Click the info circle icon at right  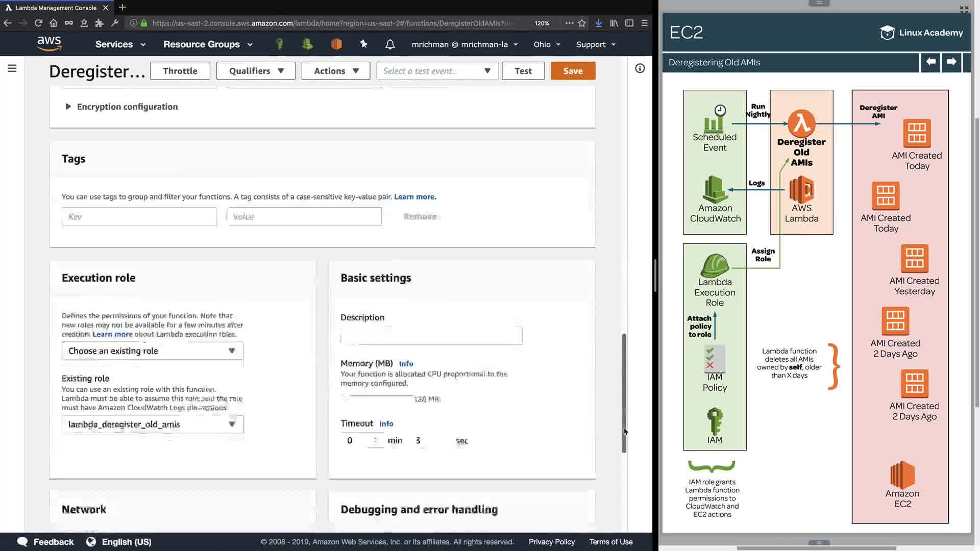tap(640, 68)
